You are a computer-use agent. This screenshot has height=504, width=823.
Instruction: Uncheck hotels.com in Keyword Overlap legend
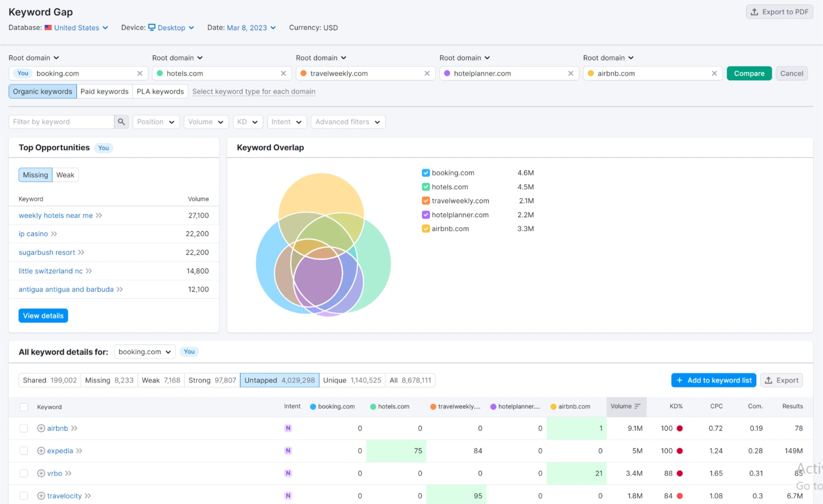coord(426,187)
